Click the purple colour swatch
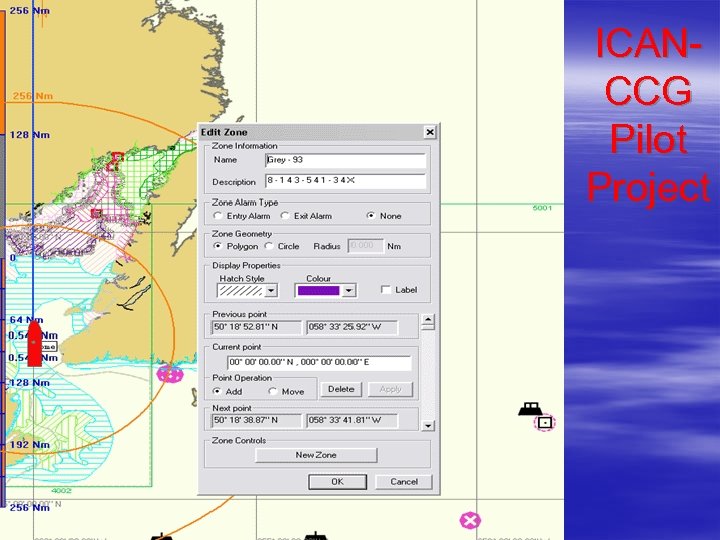The image size is (720, 540). click(319, 291)
